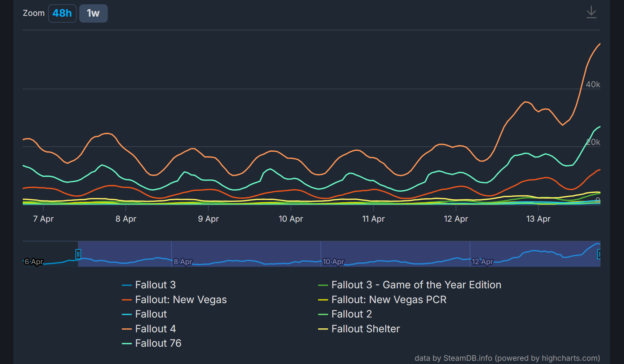Grab the left navigator range handle
The image size is (624, 364).
(78, 254)
